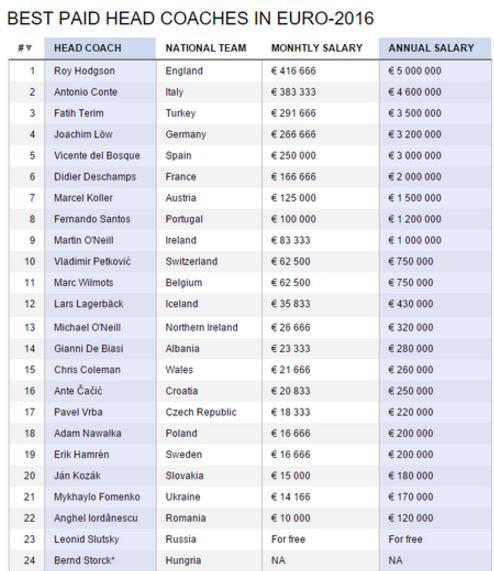Click the sort arrow beside # header

coord(29,48)
